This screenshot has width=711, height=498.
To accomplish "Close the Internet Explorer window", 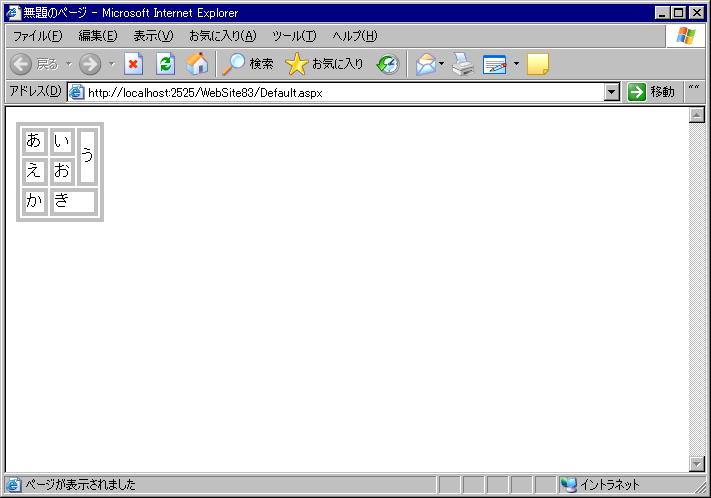I will [x=696, y=13].
